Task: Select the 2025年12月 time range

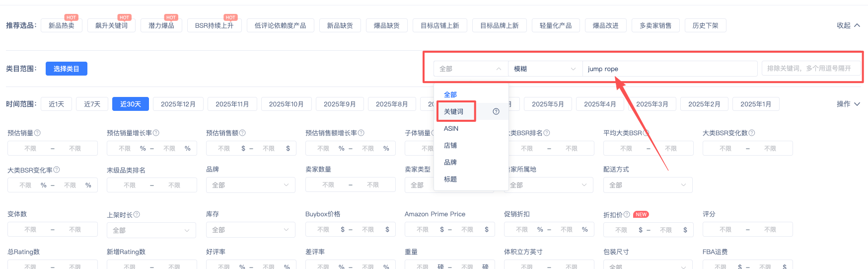Action: (178, 104)
